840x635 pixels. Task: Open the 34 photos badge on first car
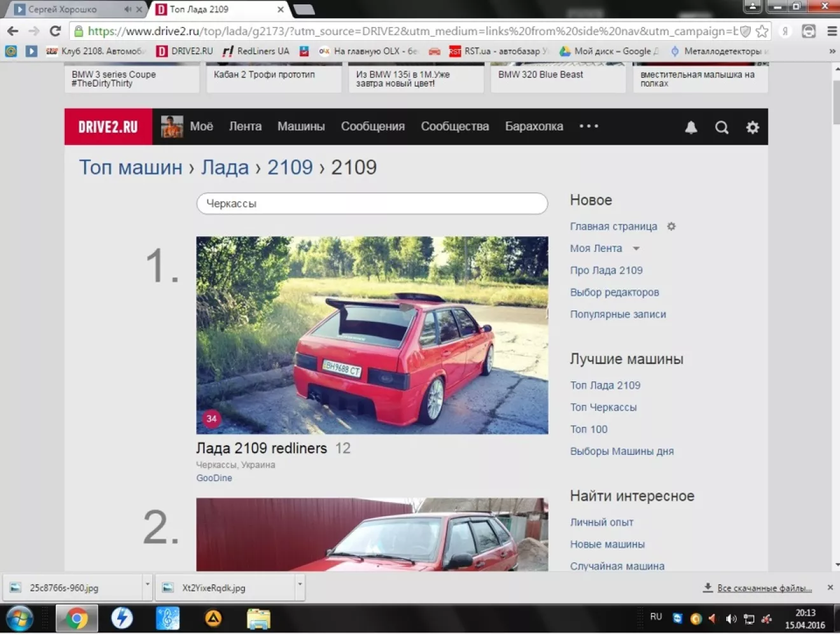tap(211, 419)
